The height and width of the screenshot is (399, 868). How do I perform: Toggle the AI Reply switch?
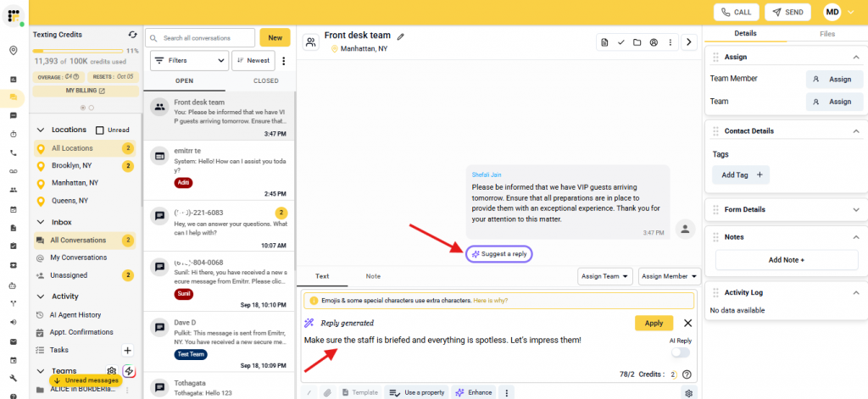[x=680, y=352]
